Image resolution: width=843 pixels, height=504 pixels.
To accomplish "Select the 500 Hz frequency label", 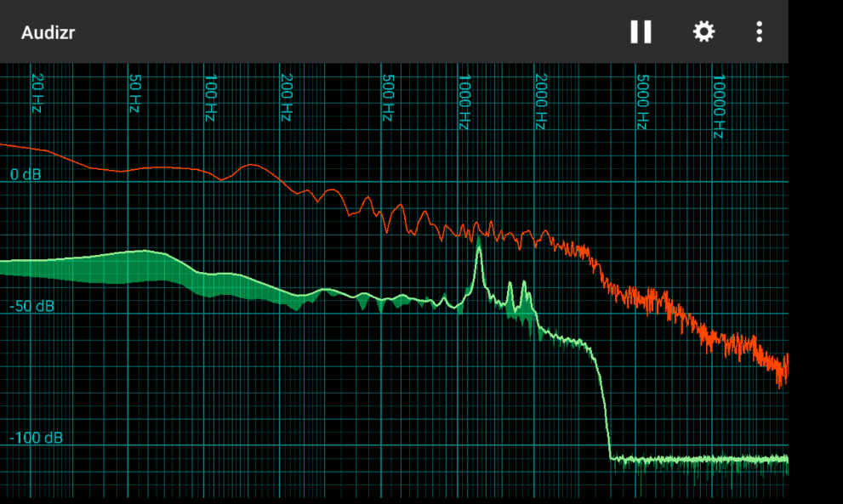I will click(388, 97).
